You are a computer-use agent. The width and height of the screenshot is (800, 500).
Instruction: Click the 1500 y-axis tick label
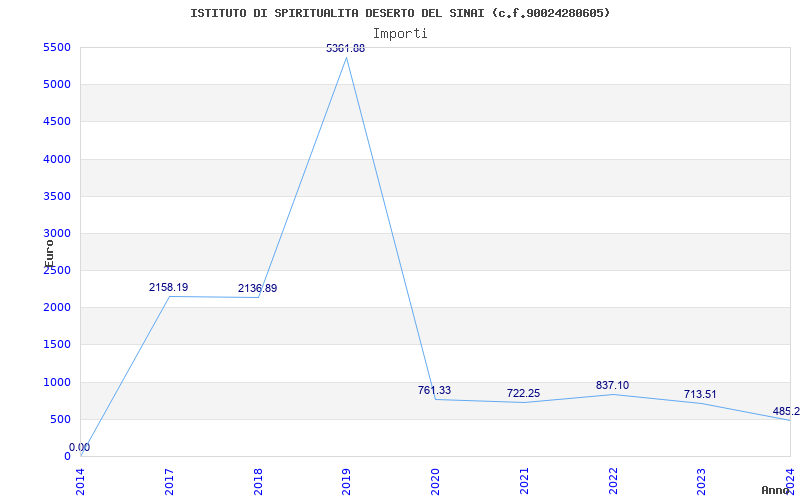pos(57,345)
